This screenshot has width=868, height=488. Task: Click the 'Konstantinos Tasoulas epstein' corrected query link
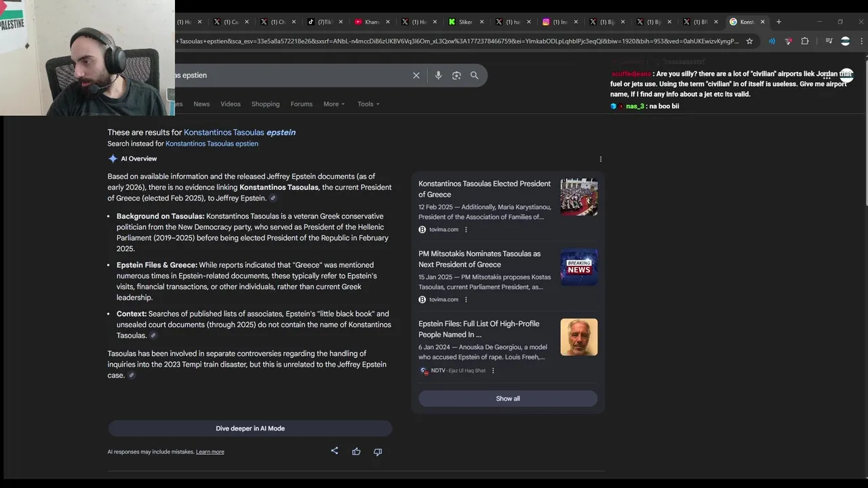[239, 132]
